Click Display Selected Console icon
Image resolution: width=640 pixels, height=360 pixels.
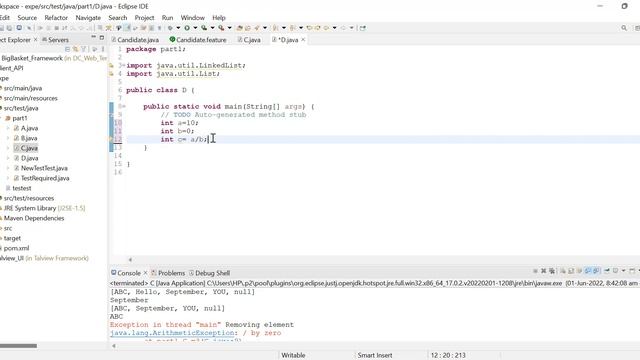616,271
